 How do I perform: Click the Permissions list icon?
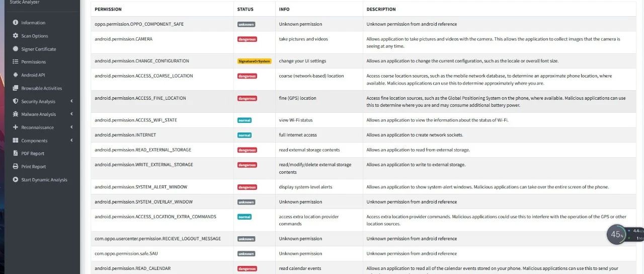[x=16, y=62]
